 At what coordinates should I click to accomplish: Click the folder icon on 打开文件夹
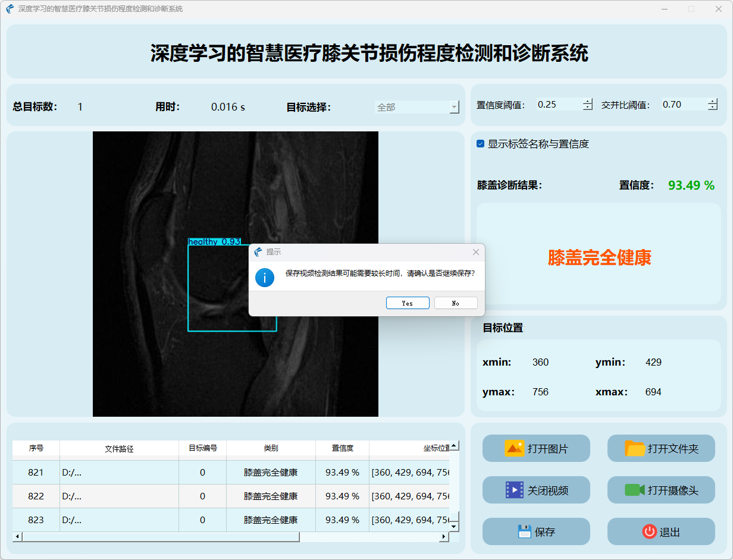point(635,448)
